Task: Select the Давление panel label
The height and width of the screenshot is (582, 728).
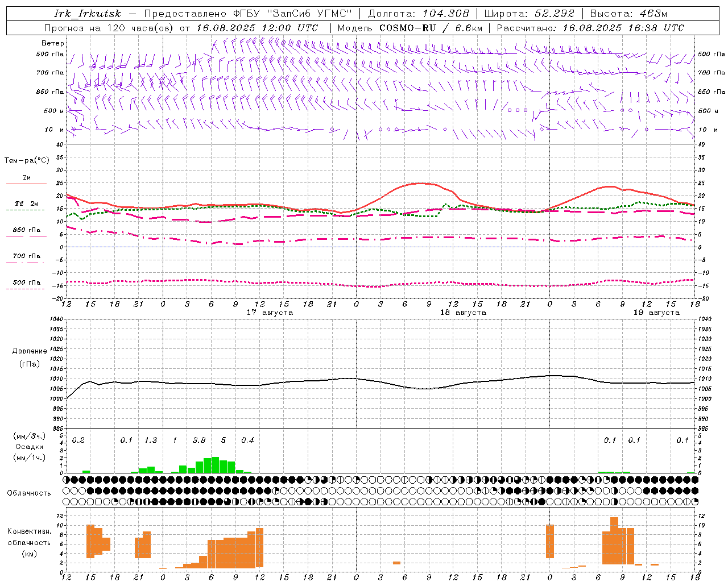Action: 30,351
